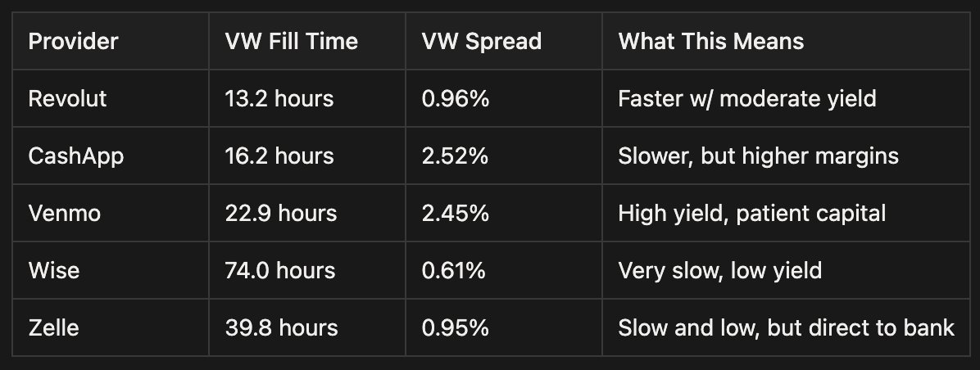Click the What This Means column header
The height and width of the screenshot is (370, 980).
pyautogui.click(x=710, y=41)
